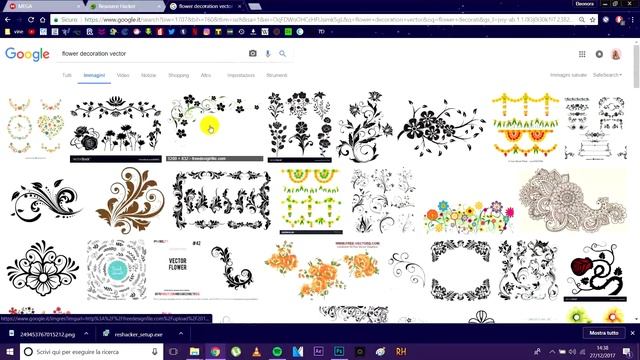The height and width of the screenshot is (360, 640).
Task: Select the Notizie search tab
Action: [149, 75]
